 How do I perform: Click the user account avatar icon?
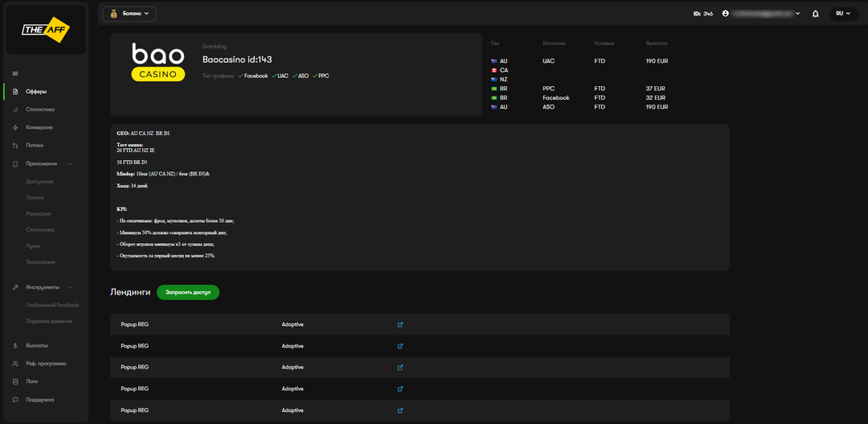tap(726, 14)
